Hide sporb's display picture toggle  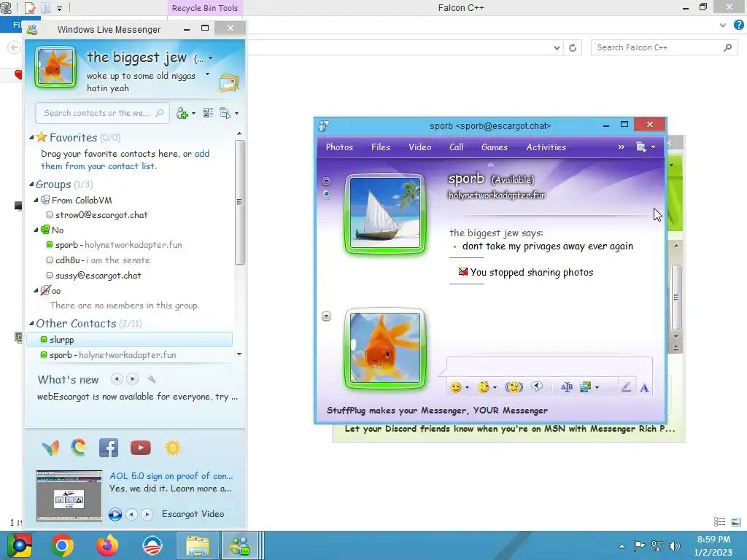coord(326,181)
